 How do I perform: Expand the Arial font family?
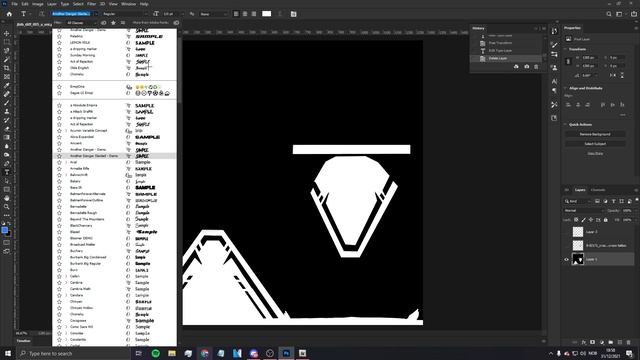(x=66, y=162)
